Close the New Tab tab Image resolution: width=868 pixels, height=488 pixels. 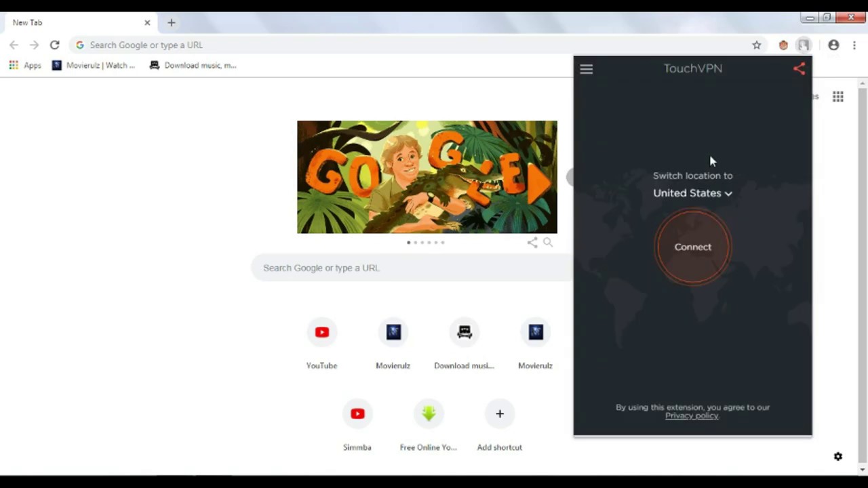pyautogui.click(x=147, y=22)
